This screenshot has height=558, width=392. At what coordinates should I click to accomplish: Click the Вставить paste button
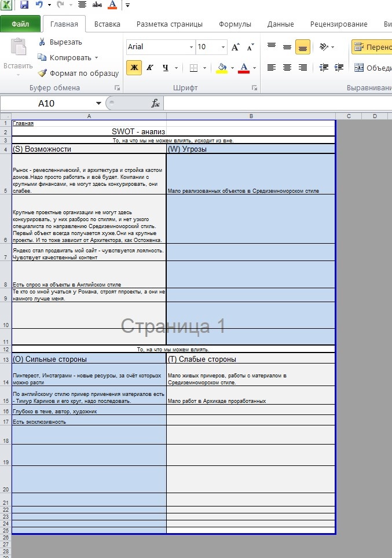(18, 56)
